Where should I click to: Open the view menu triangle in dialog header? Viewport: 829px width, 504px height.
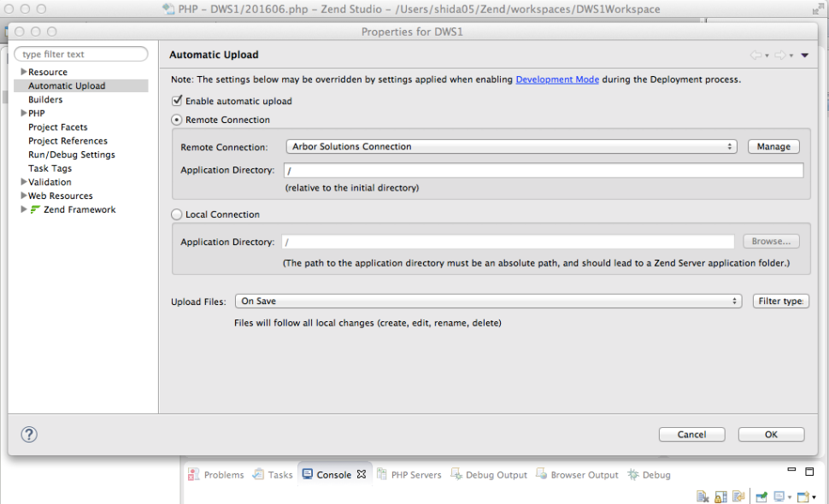click(805, 56)
